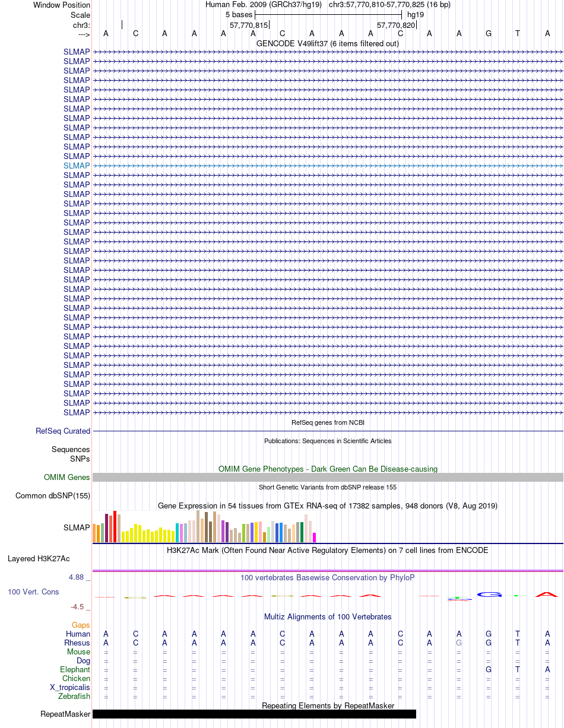Click the Scale label at top left
The width and height of the screenshot is (564, 728).
click(80, 15)
